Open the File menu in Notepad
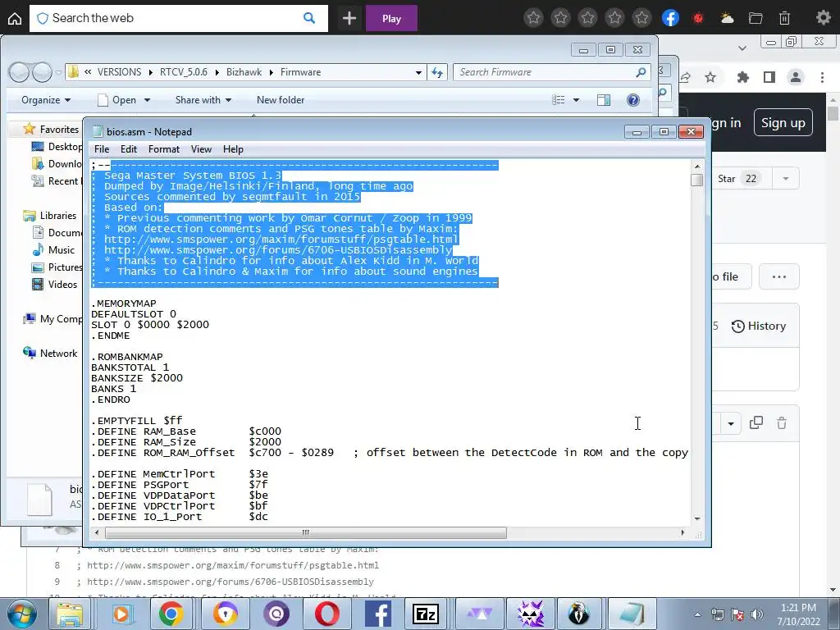The image size is (840, 630). click(x=101, y=149)
